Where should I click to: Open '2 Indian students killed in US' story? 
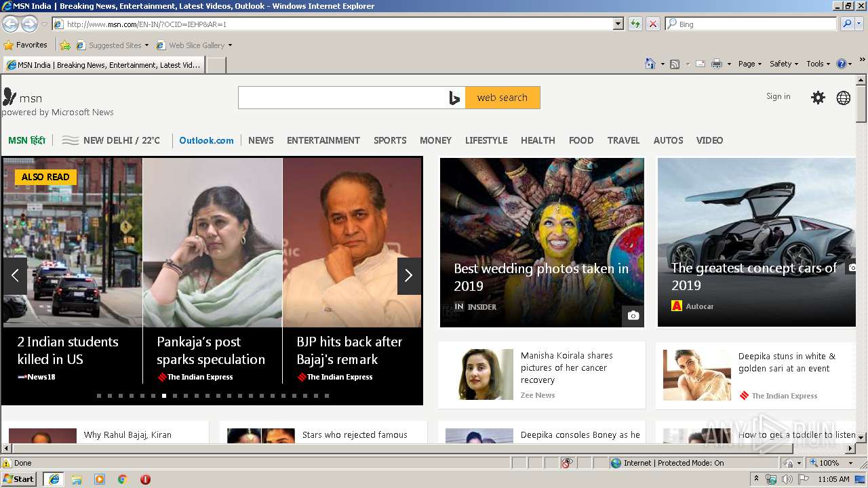coord(68,350)
